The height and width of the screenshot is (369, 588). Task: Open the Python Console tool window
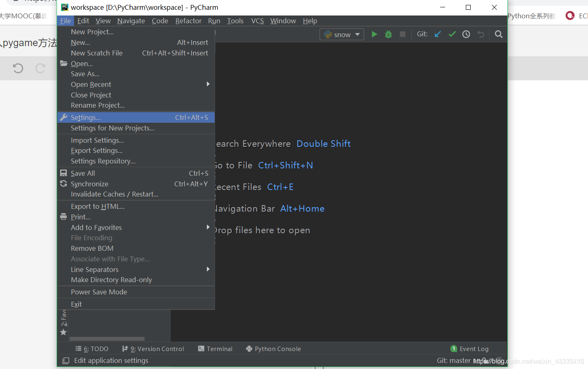tap(278, 349)
